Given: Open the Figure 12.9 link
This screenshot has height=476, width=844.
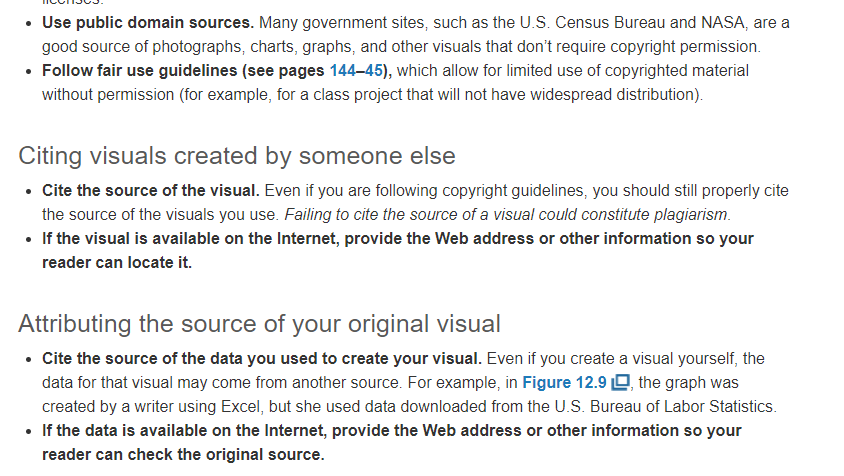Looking at the screenshot, I should [564, 382].
